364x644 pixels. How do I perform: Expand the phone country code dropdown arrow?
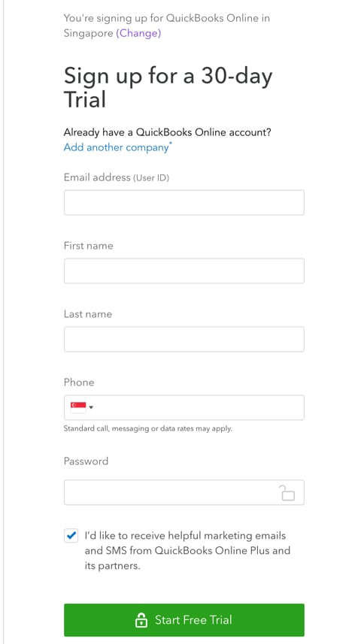91,407
